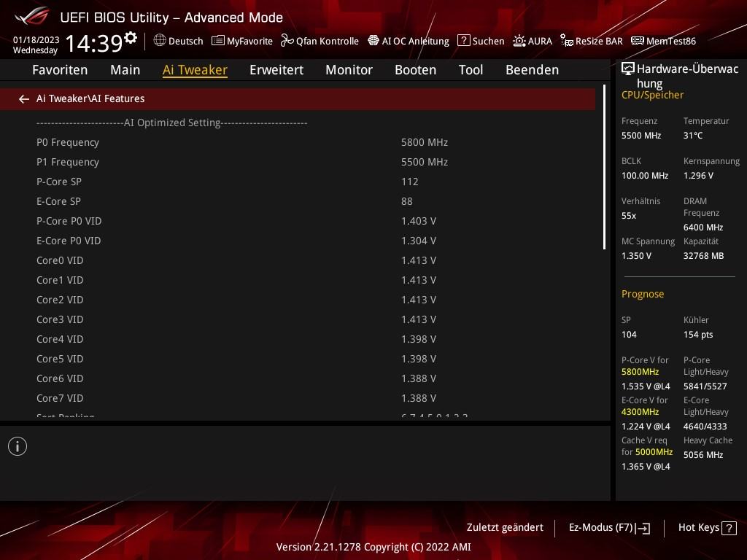Open Qfan Kontrolle fan icon

(x=287, y=41)
